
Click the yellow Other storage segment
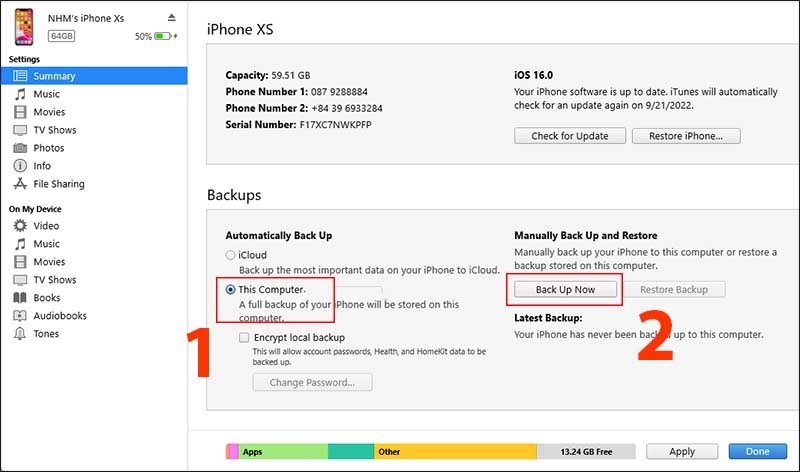(x=455, y=452)
